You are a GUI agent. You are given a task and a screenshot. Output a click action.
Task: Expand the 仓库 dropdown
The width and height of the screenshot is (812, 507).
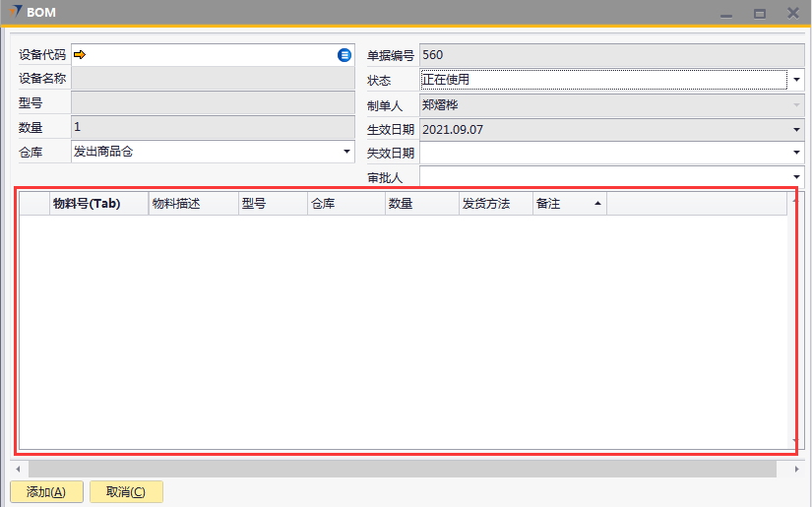346,152
